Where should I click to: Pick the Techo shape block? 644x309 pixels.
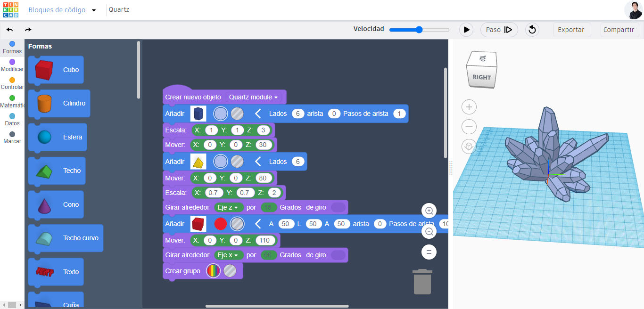(x=57, y=171)
